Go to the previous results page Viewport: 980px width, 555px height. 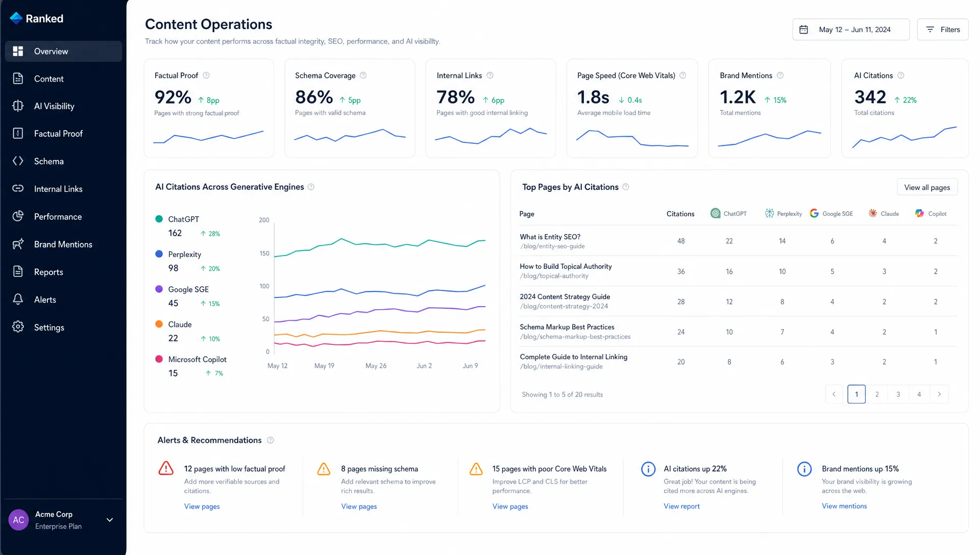pos(834,394)
